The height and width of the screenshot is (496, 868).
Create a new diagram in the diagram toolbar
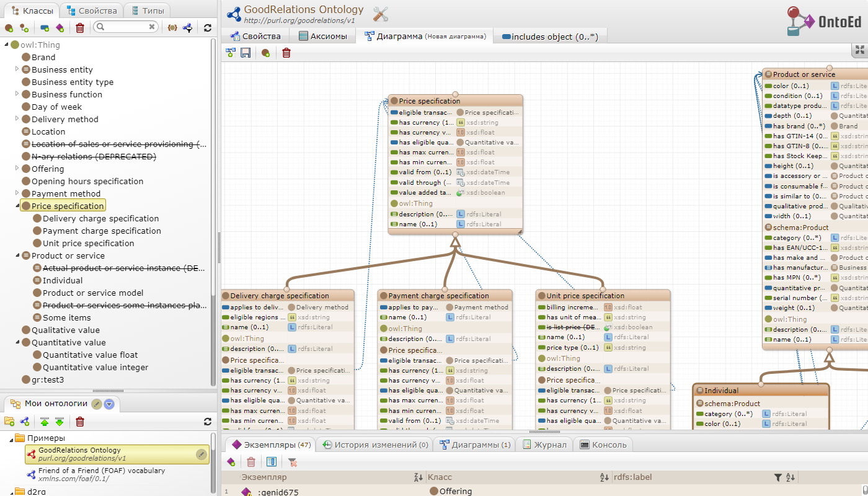click(231, 53)
